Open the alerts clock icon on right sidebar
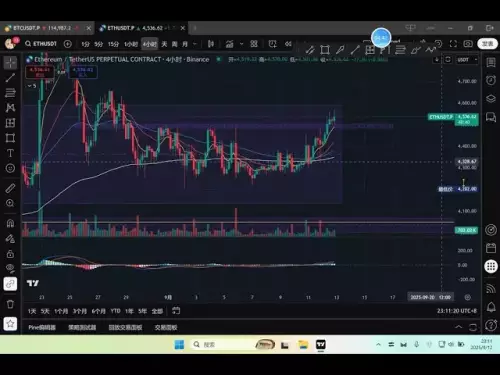 pos(491,80)
